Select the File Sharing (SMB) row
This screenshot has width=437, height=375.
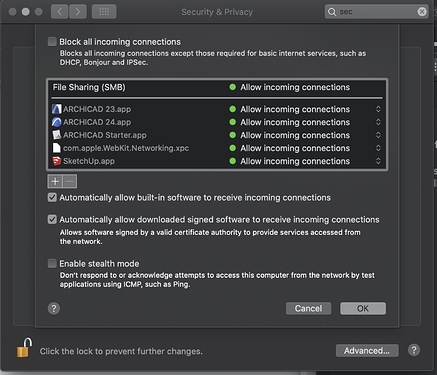(x=217, y=87)
